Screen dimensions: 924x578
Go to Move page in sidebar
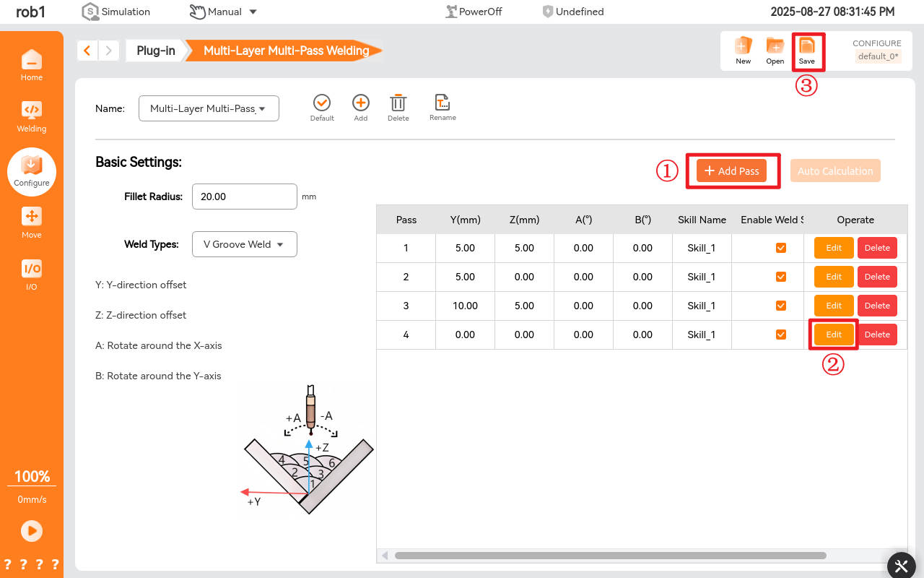[32, 222]
